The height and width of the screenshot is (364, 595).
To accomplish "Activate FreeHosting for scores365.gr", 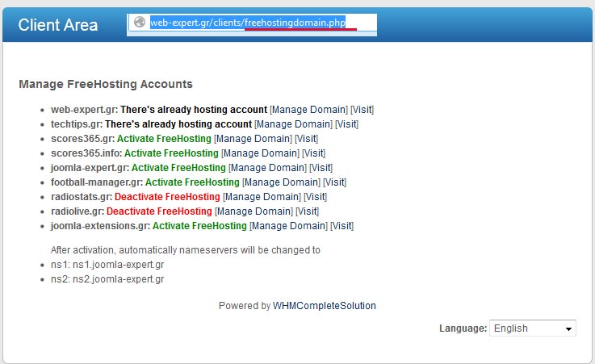I will pos(164,139).
